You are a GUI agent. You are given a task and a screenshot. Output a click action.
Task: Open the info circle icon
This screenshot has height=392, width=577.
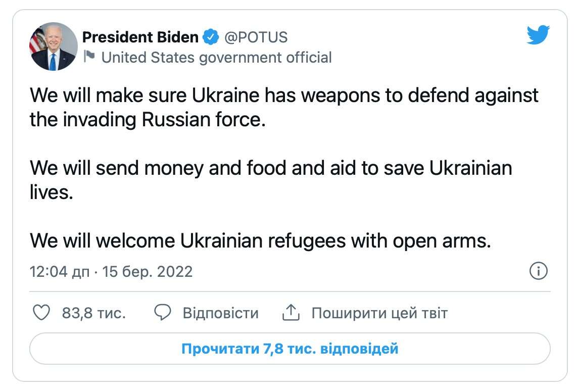pyautogui.click(x=539, y=271)
